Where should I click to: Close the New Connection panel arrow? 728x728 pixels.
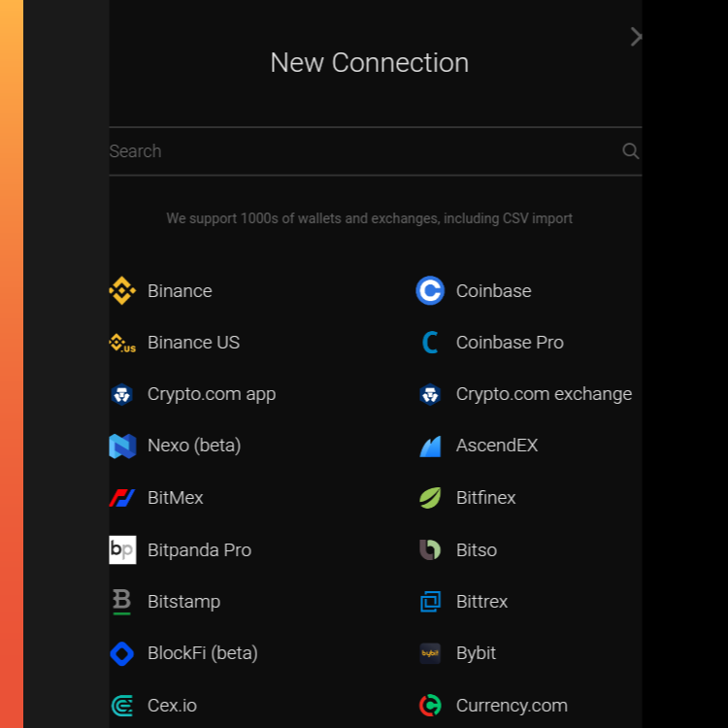point(636,36)
